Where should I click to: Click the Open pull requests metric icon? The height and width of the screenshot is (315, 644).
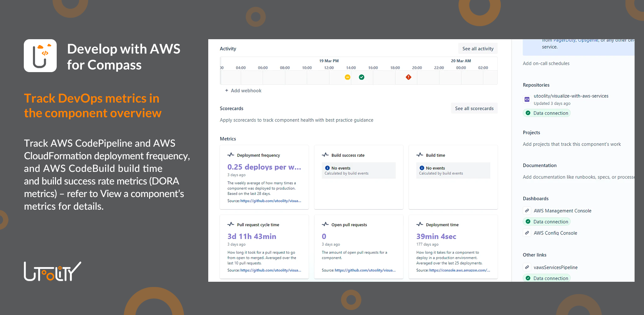(x=325, y=224)
